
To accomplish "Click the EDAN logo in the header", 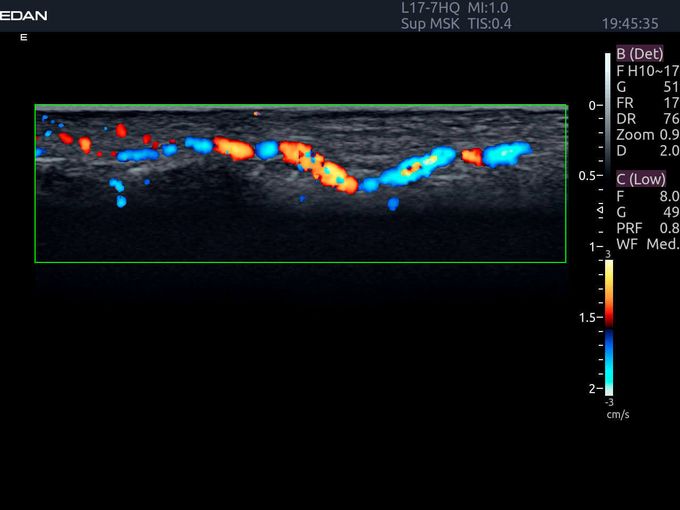I will coord(23,15).
